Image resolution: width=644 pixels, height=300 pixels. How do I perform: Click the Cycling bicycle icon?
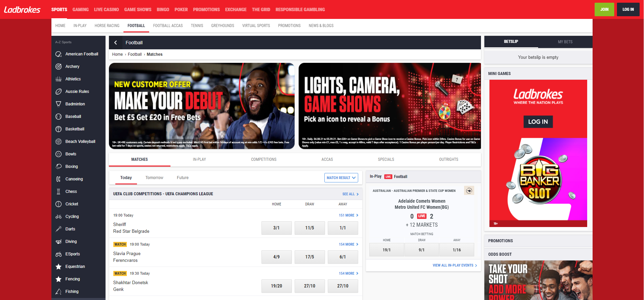59,217
